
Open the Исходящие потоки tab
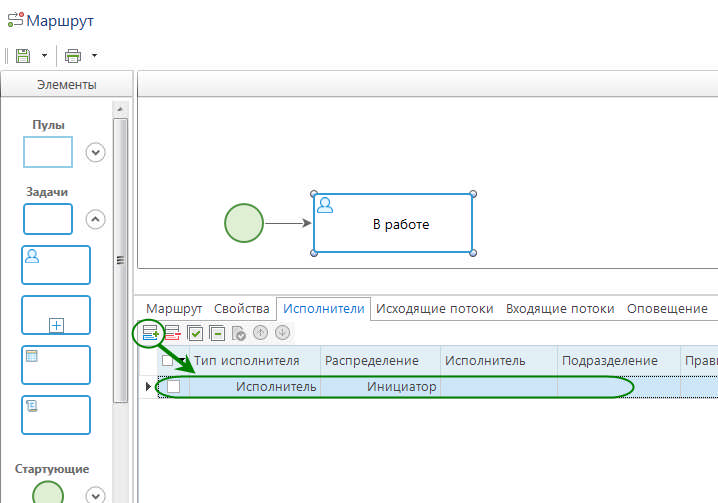click(437, 309)
